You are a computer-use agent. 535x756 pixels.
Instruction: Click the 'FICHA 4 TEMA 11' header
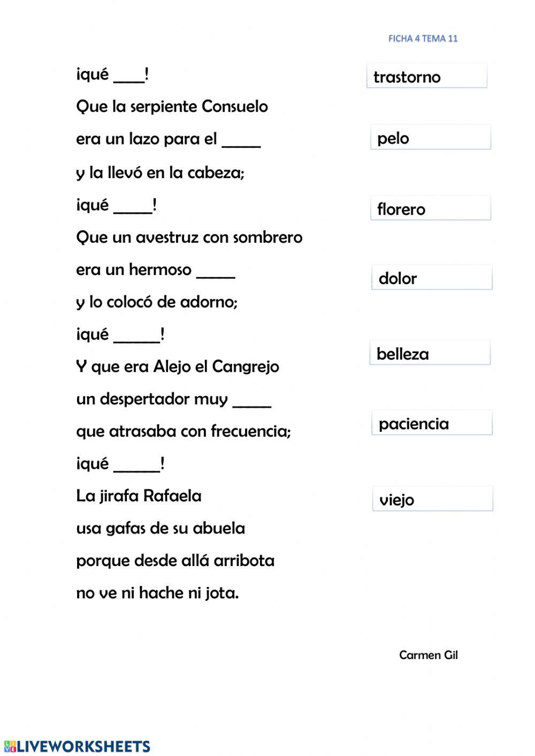tap(423, 39)
